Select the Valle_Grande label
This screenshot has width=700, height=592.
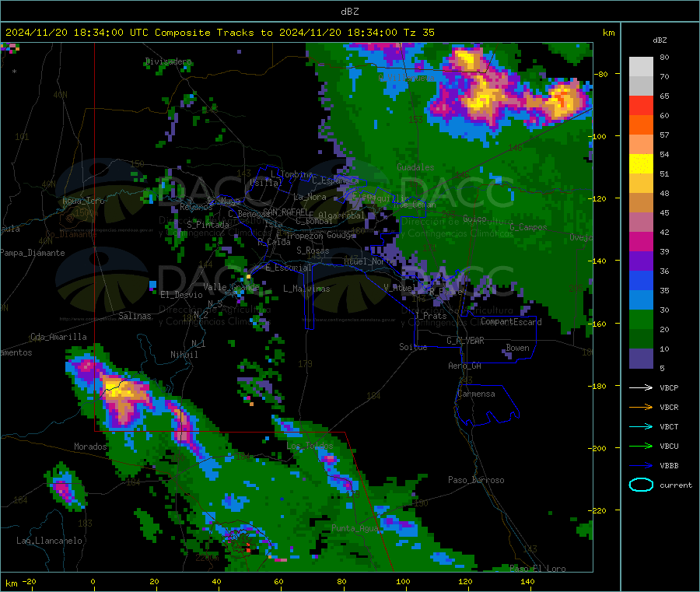231,286
